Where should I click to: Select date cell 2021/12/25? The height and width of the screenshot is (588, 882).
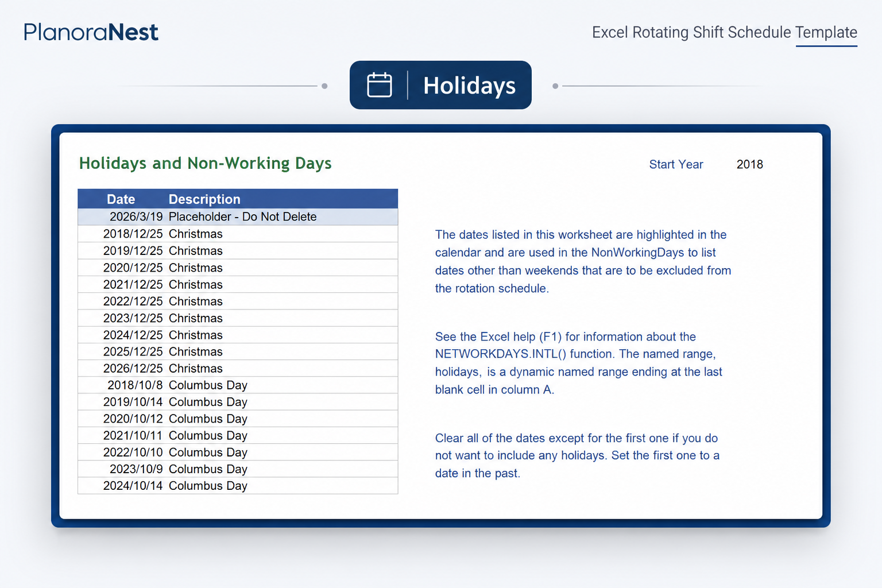tap(133, 284)
